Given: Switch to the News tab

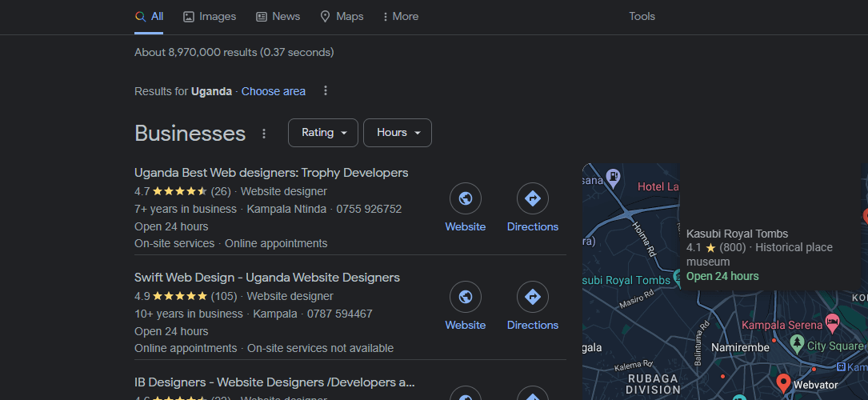Looking at the screenshot, I should [278, 17].
